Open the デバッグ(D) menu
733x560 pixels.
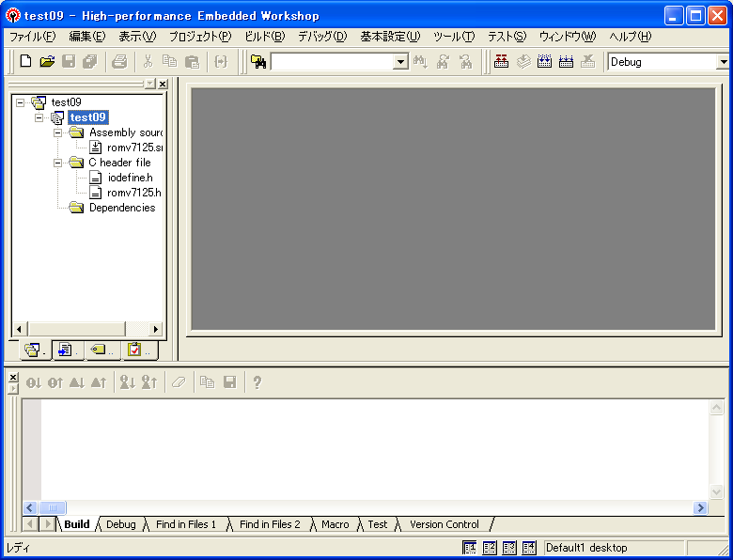click(x=321, y=37)
